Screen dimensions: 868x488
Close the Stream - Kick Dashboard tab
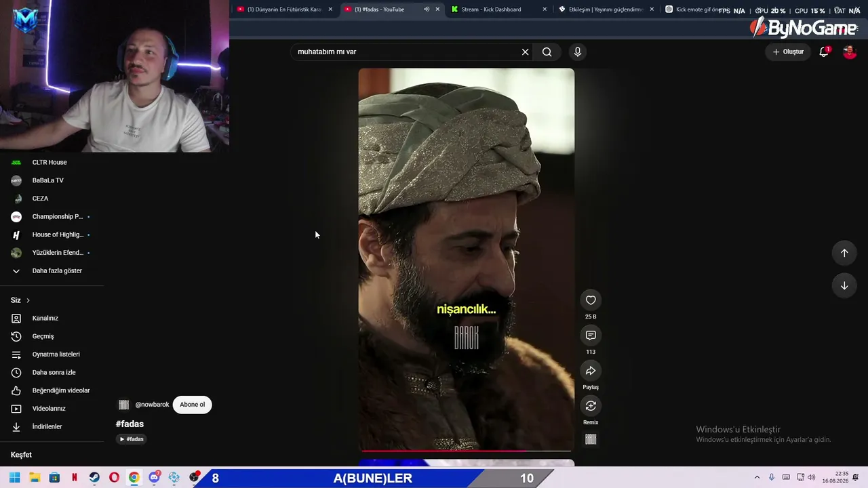pos(545,9)
